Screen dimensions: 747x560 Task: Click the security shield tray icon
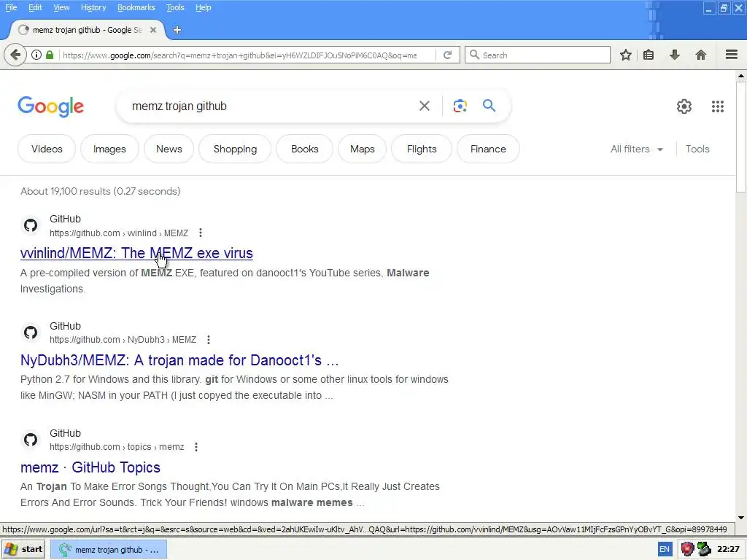(687, 549)
